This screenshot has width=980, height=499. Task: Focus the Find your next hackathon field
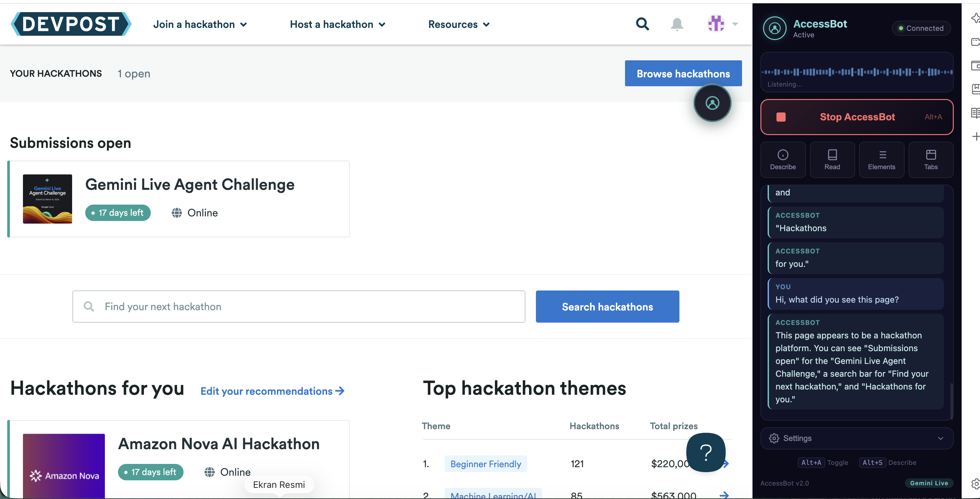pyautogui.click(x=299, y=307)
